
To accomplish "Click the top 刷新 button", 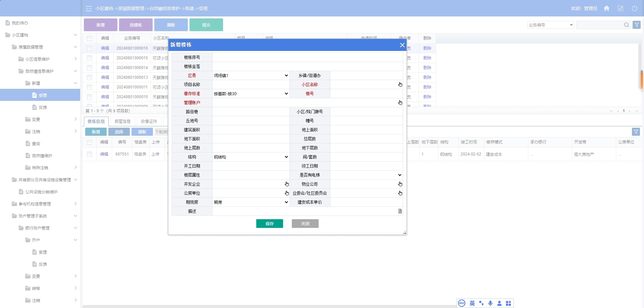I will tap(171, 25).
